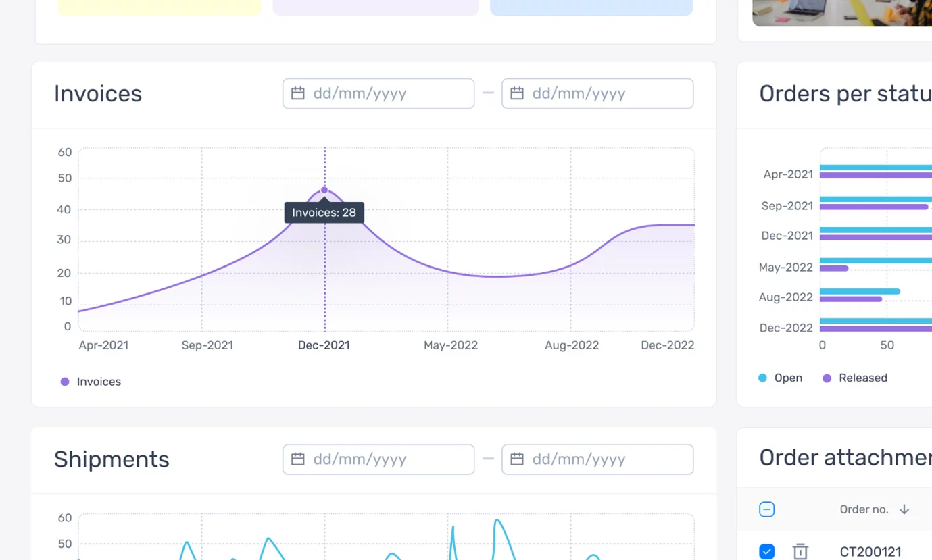Click calendar icon in Invoices end date
The image size is (932, 560).
517,93
